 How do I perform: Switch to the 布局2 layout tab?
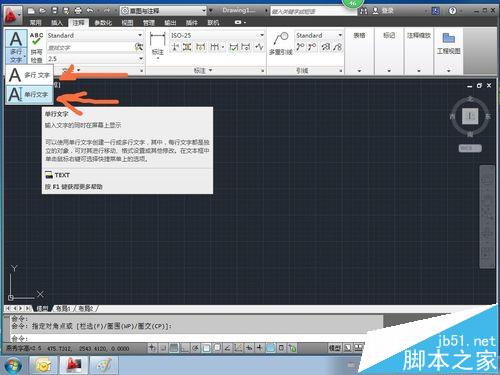[85, 309]
